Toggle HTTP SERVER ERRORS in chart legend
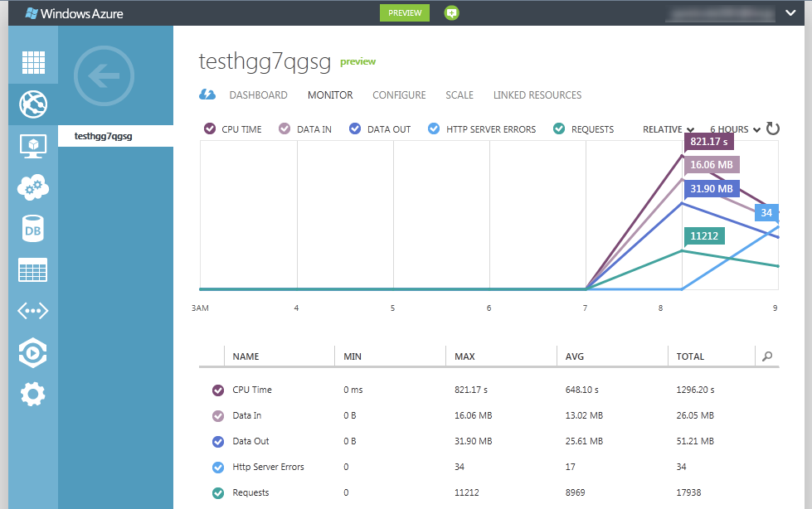Image resolution: width=812 pixels, height=509 pixels. tap(434, 129)
